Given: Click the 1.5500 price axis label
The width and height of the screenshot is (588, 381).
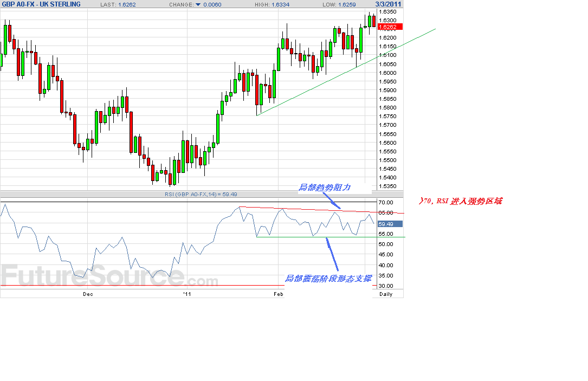Looking at the screenshot, I should click(387, 160).
